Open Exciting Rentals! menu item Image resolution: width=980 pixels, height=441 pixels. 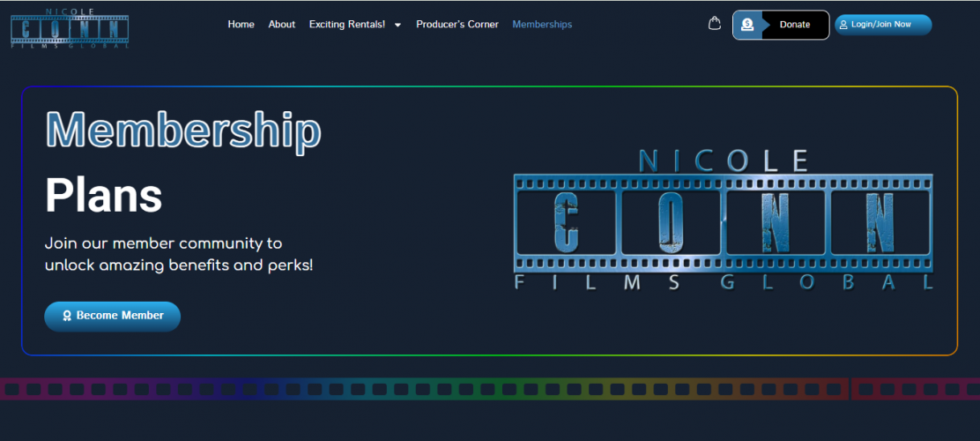(x=347, y=25)
